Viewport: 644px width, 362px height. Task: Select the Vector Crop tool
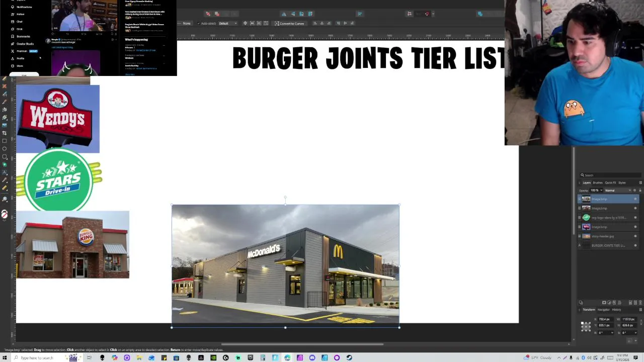pyautogui.click(x=5, y=133)
